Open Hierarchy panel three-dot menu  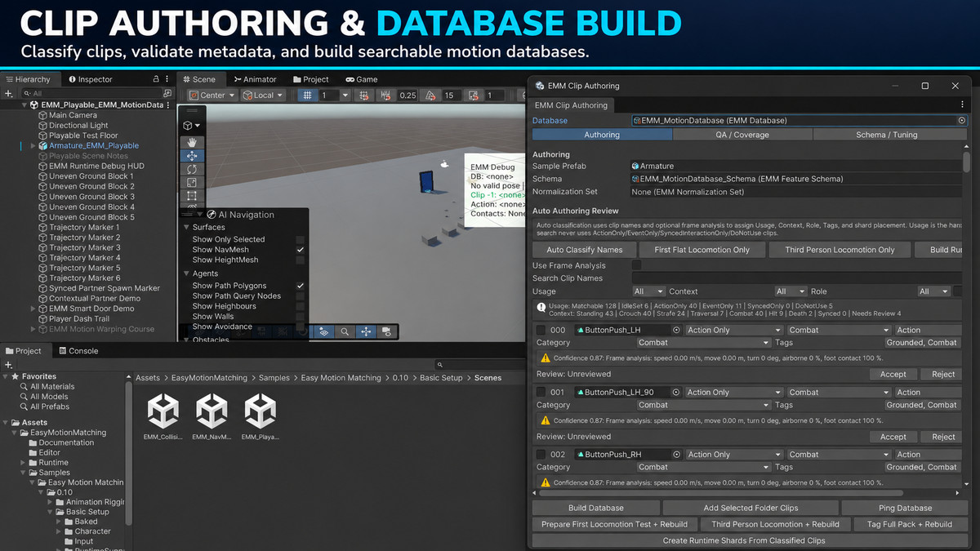point(168,79)
